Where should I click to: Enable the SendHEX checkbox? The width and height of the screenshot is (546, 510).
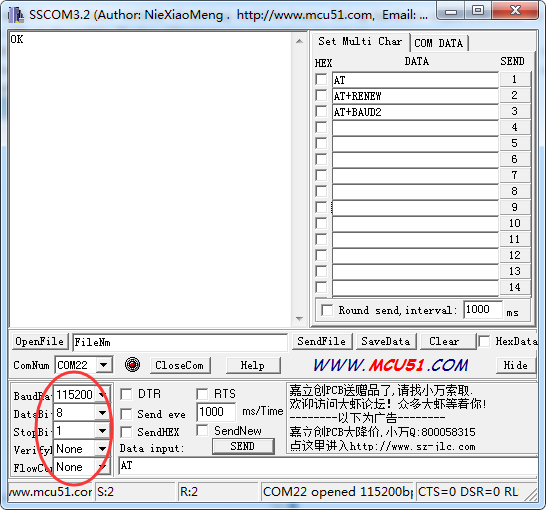[126, 432]
